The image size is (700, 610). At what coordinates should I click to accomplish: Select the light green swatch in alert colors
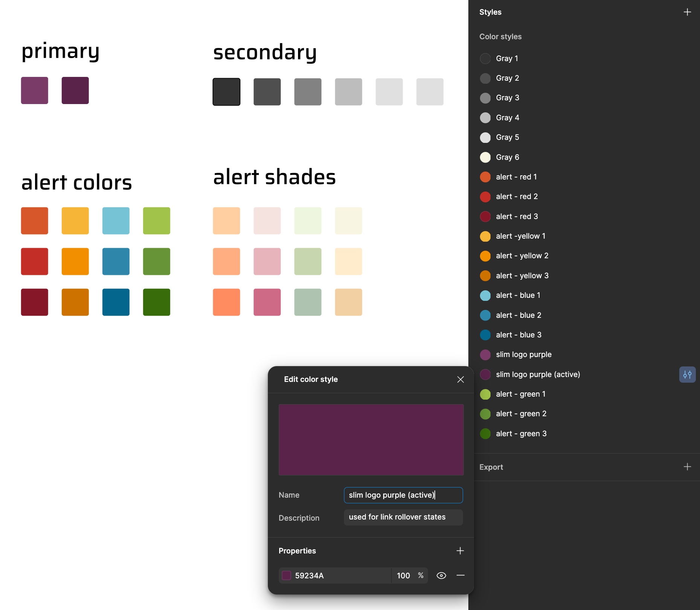coord(157,221)
